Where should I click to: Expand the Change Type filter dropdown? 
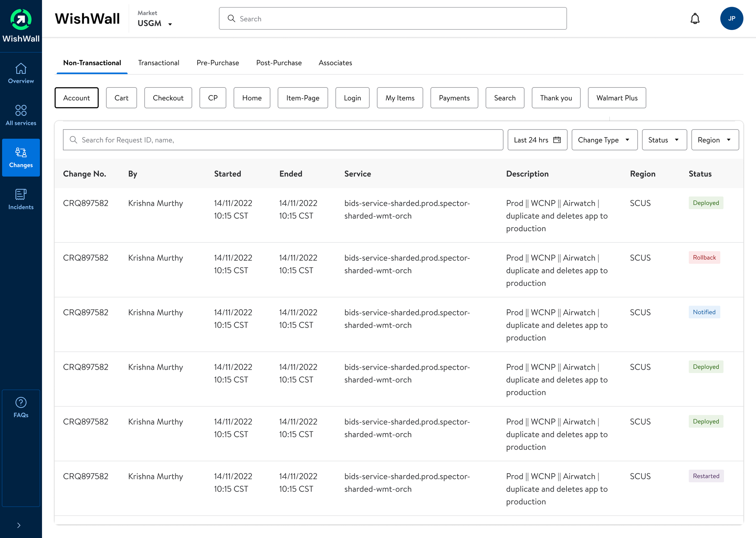point(604,140)
